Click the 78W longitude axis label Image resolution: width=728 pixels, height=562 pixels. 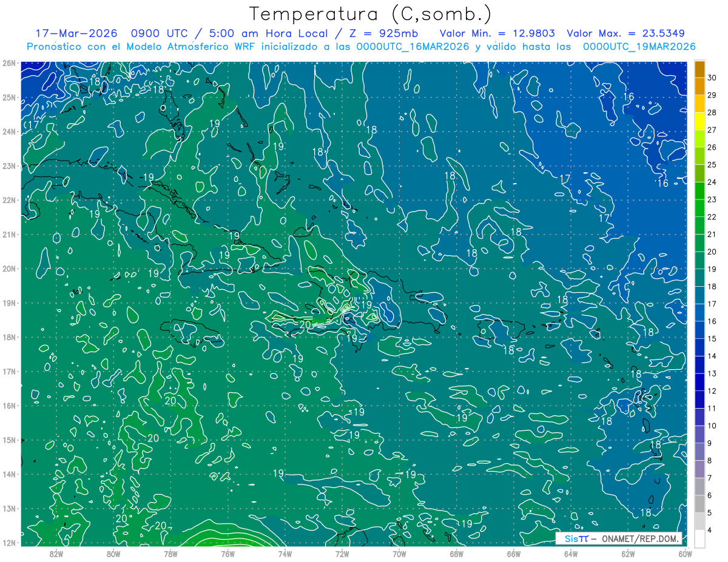[170, 554]
